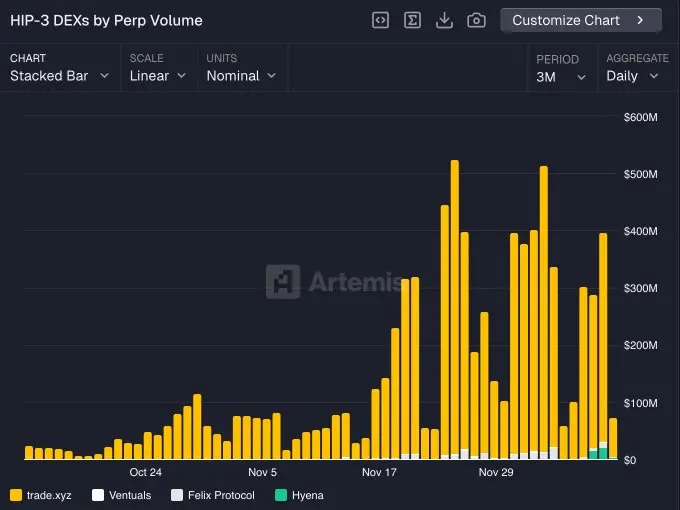Click the arrow in Customize Chart button
Viewport: 680px width, 510px height.
pos(640,20)
